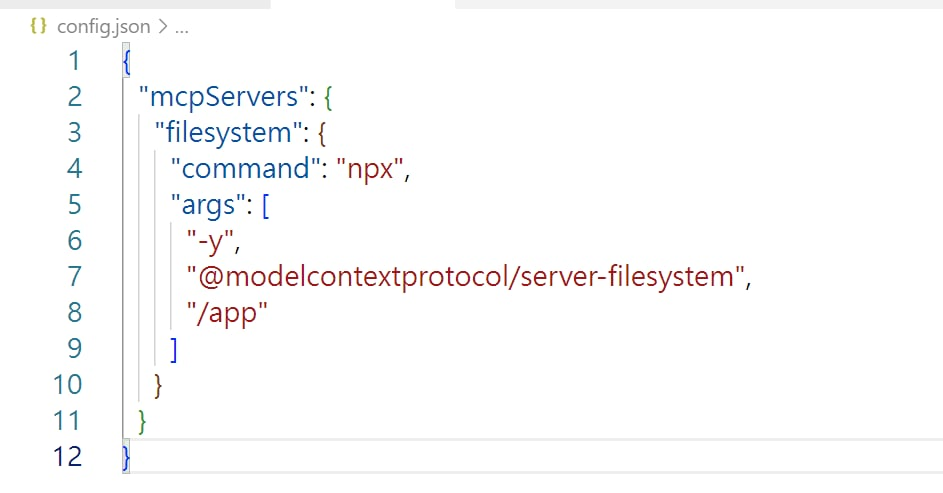Click the "command" property name
This screenshot has width=943, height=493.
click(244, 169)
